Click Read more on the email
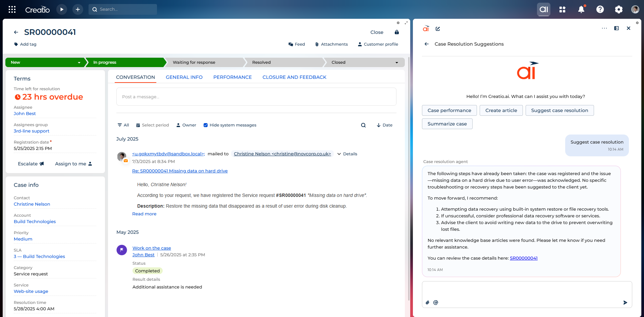 pos(144,214)
